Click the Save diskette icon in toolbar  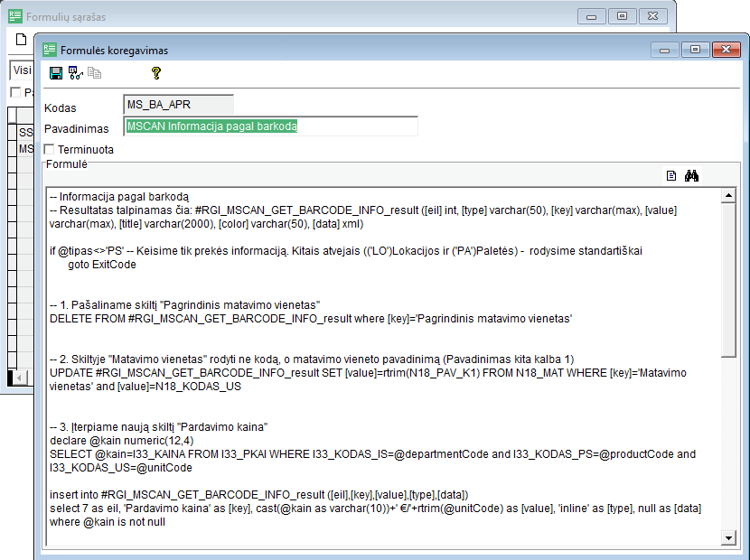56,73
